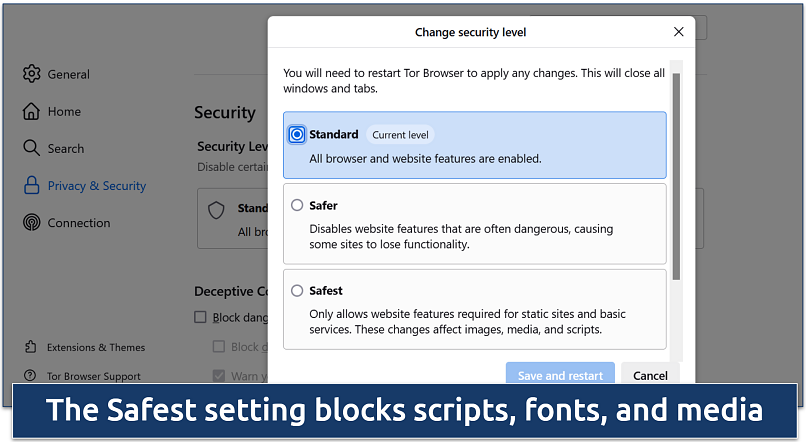Select the Safer security level radio
This screenshot has width=806, height=442.
297,206
